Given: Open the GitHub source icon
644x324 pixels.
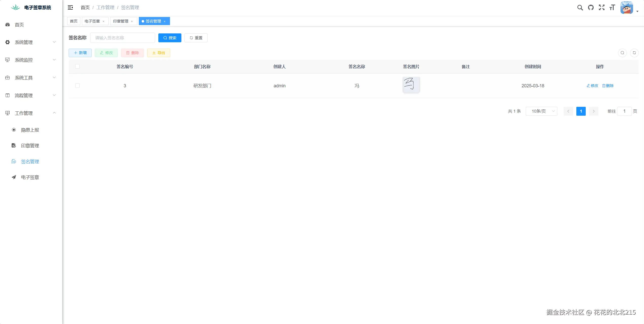Looking at the screenshot, I should coord(591,8).
